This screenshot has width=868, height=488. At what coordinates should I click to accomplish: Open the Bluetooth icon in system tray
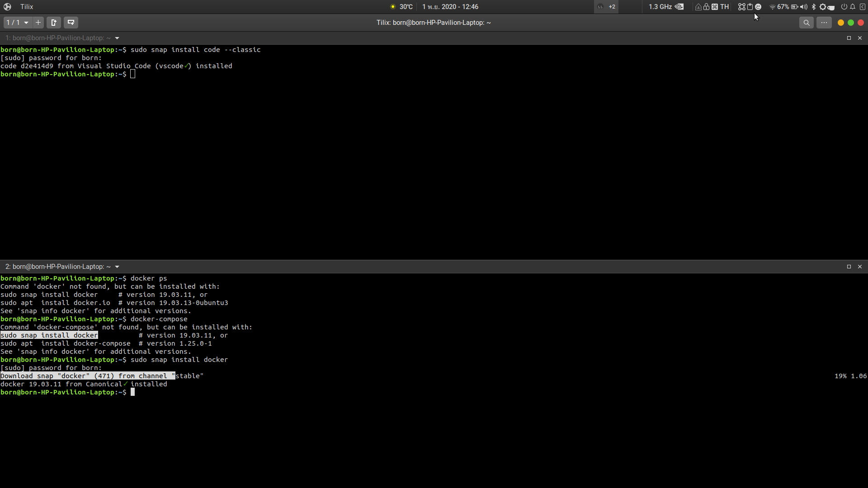814,7
